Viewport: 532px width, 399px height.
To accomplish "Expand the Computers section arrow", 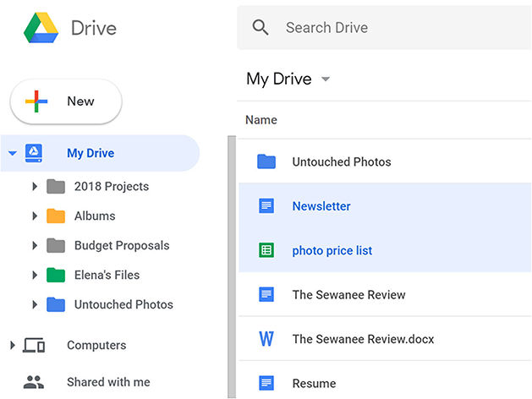I will (x=13, y=345).
